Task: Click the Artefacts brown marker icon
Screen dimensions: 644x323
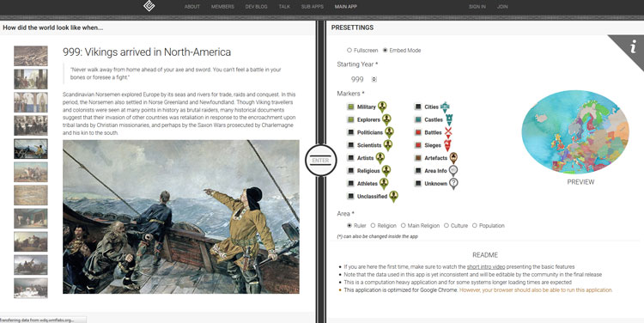Action: pos(453,158)
